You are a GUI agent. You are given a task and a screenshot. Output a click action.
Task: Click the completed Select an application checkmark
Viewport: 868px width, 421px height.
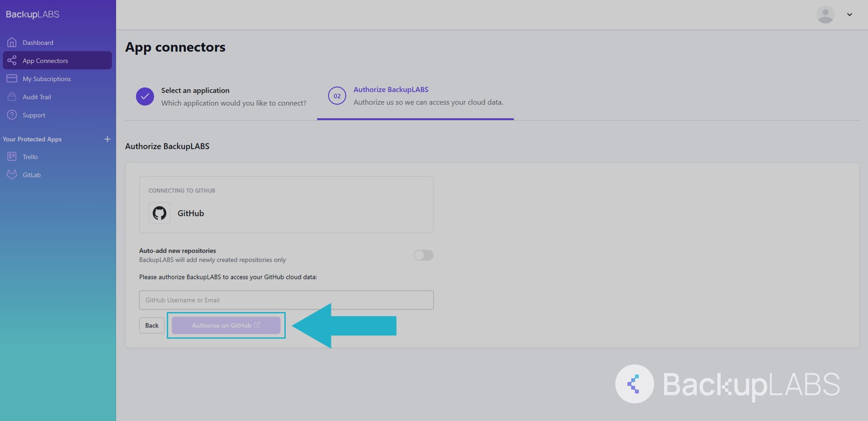point(145,96)
